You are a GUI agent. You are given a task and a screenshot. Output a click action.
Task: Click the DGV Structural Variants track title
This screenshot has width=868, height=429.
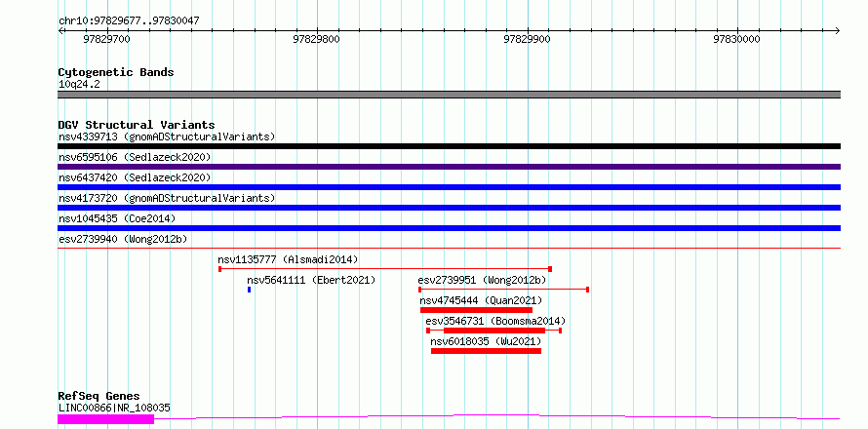137,125
